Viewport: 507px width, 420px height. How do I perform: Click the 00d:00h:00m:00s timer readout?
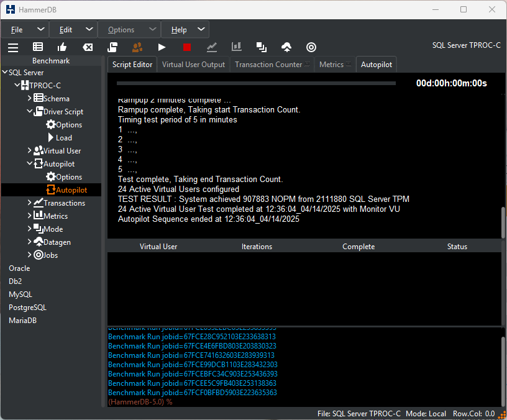451,83
